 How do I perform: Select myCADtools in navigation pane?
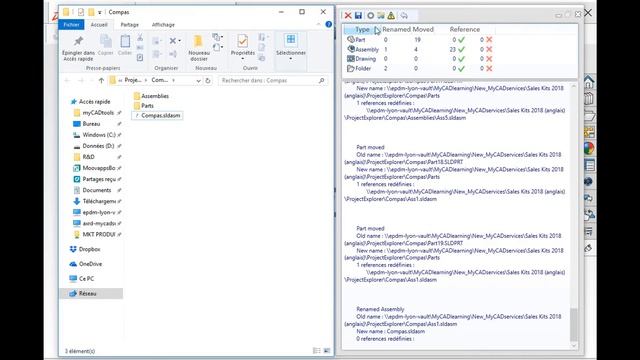point(93,113)
